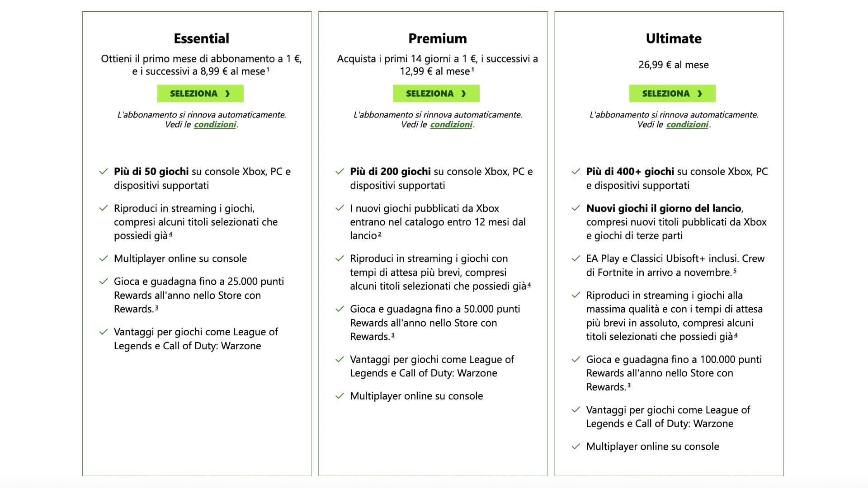Open footnote 3 after Essential's Rewards text
This screenshot has height=488, width=868.
click(157, 307)
